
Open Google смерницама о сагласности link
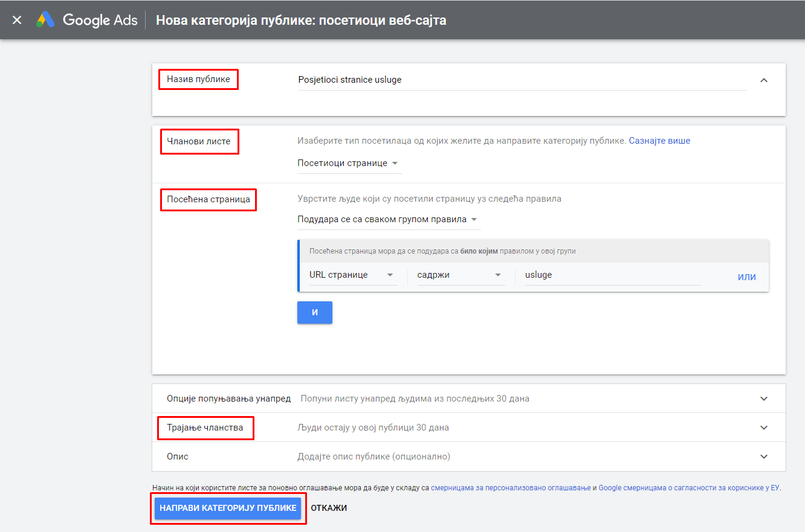pos(690,488)
